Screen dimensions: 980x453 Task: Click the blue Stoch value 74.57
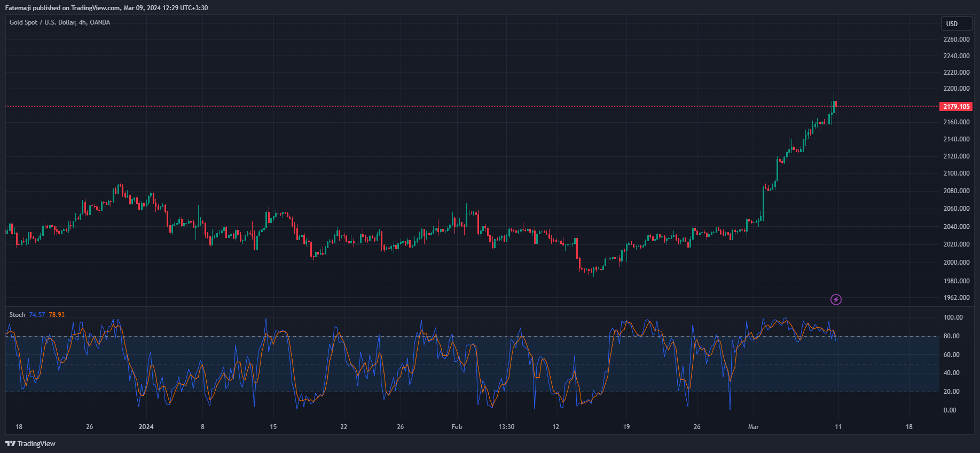(37, 315)
